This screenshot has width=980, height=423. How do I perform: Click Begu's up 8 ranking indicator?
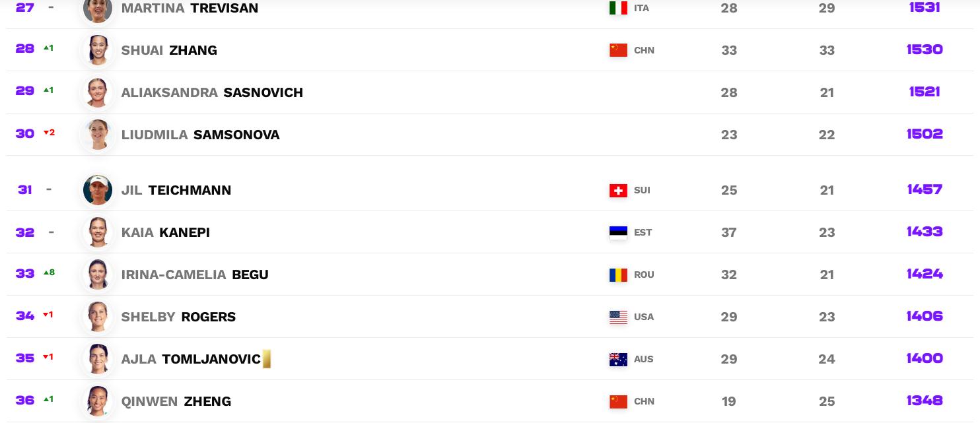point(49,273)
